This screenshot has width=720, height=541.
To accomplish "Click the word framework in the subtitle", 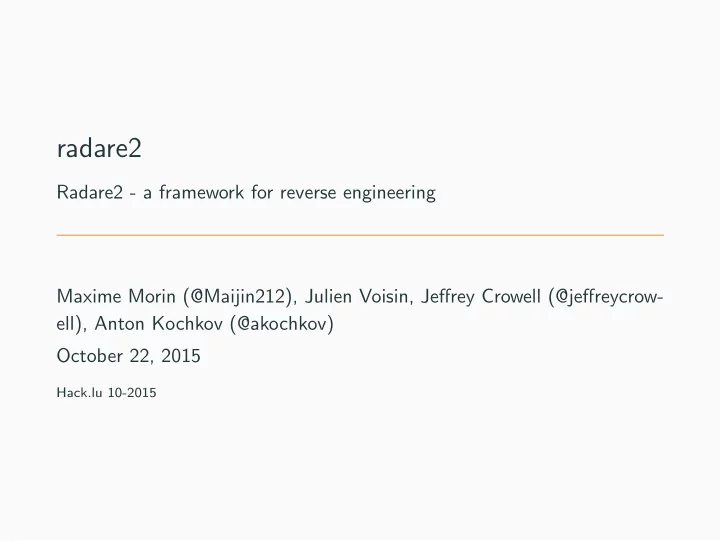I will pyautogui.click(x=202, y=192).
